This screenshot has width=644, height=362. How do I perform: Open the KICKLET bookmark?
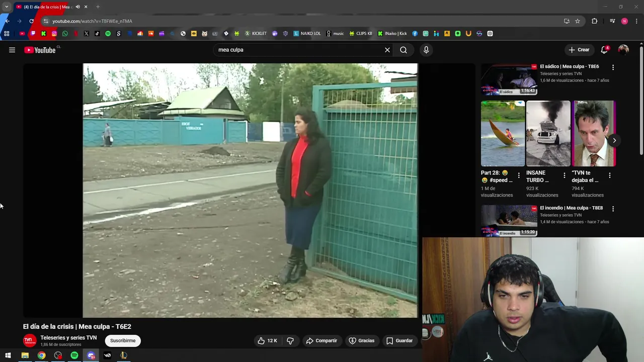(x=256, y=34)
